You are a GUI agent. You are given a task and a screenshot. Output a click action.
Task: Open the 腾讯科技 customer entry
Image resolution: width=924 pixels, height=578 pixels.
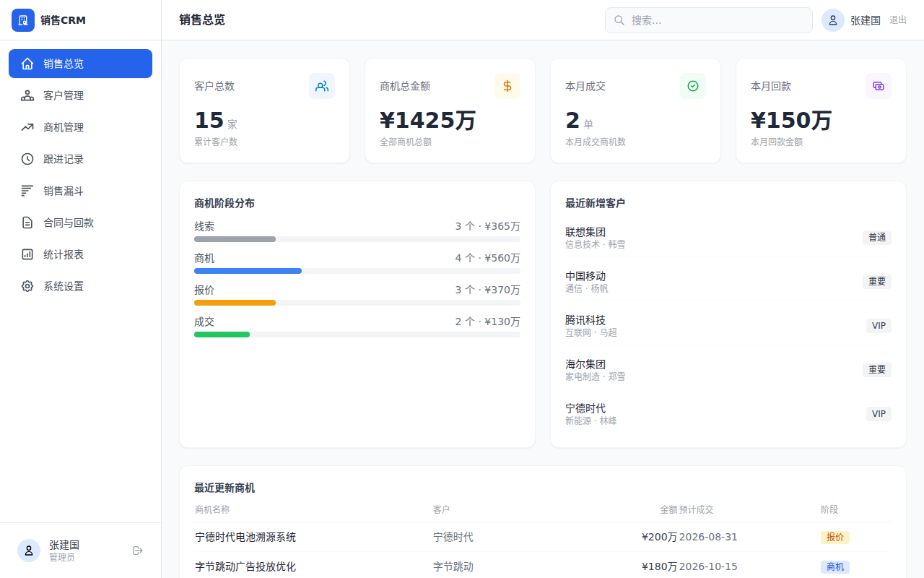point(728,326)
